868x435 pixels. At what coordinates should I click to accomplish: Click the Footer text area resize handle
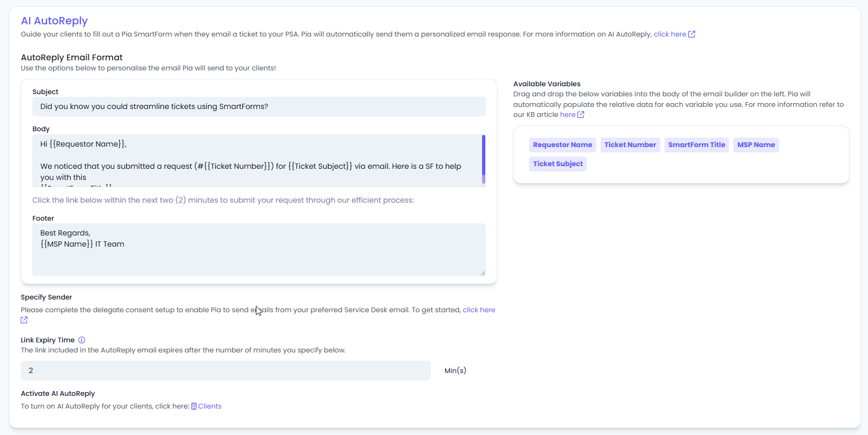pos(483,273)
